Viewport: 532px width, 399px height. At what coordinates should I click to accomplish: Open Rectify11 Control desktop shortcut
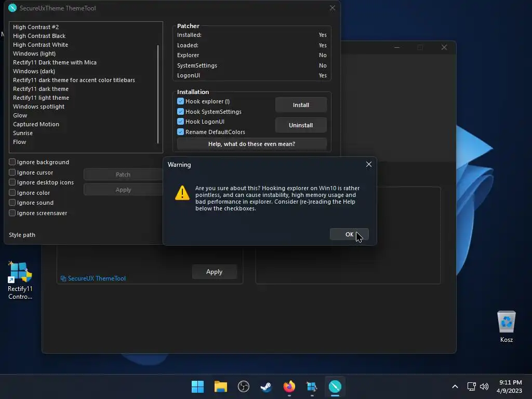[20, 281]
